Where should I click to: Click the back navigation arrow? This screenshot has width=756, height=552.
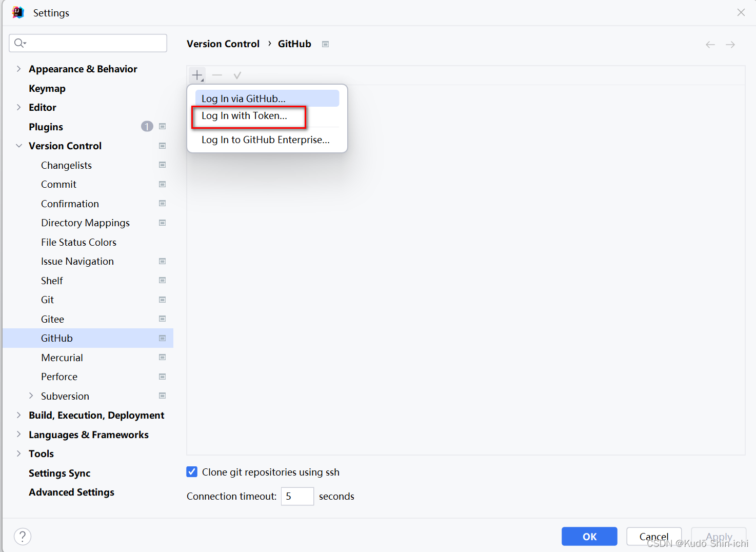[710, 45]
